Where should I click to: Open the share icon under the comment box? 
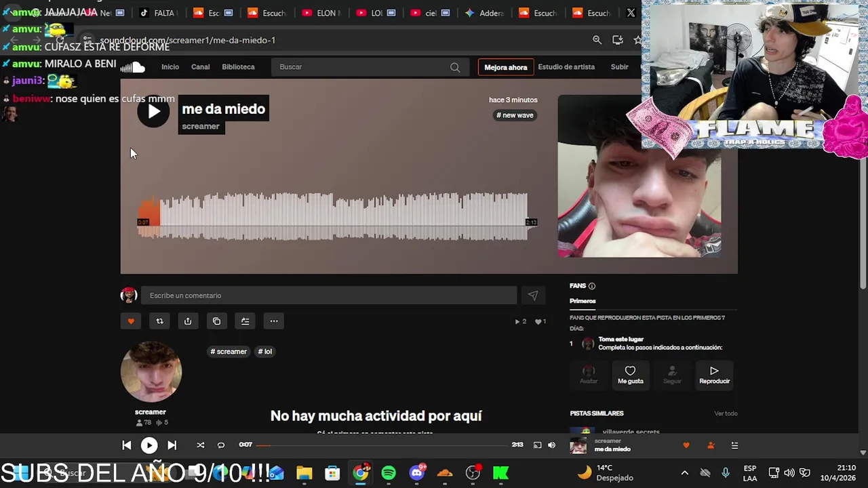(188, 321)
